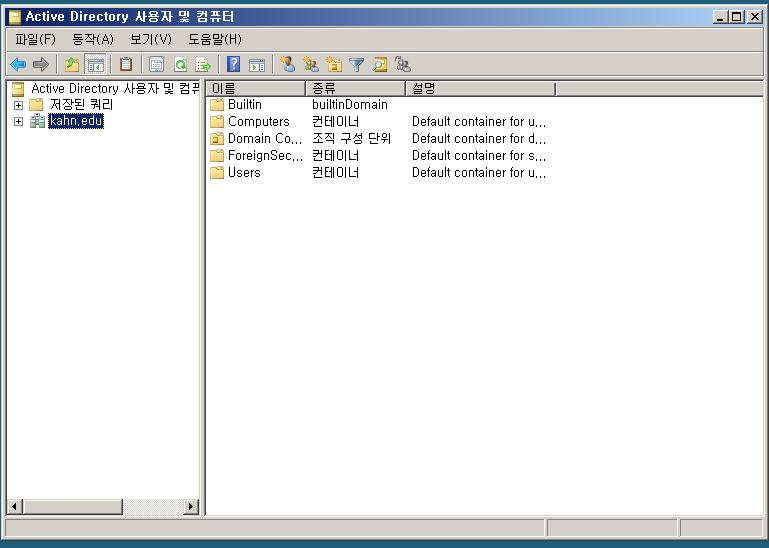Viewport: 769px width, 548px height.
Task: Sort by the 종류 column header
Action: tap(356, 88)
